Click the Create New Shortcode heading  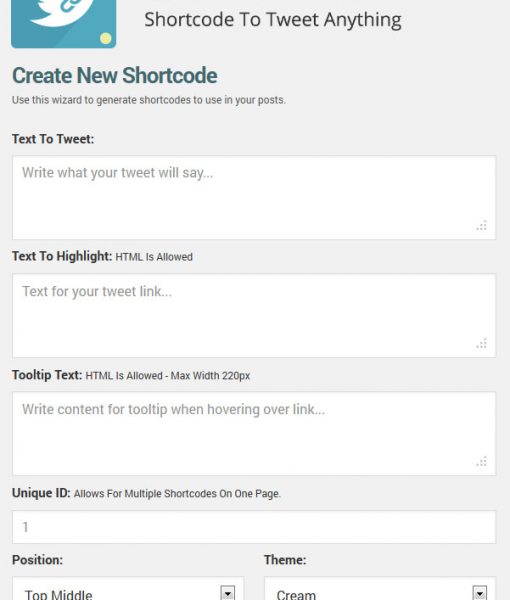115,75
